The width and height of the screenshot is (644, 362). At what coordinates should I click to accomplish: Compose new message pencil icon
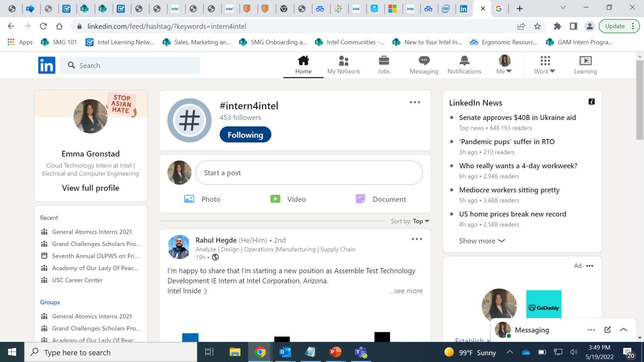(x=607, y=330)
